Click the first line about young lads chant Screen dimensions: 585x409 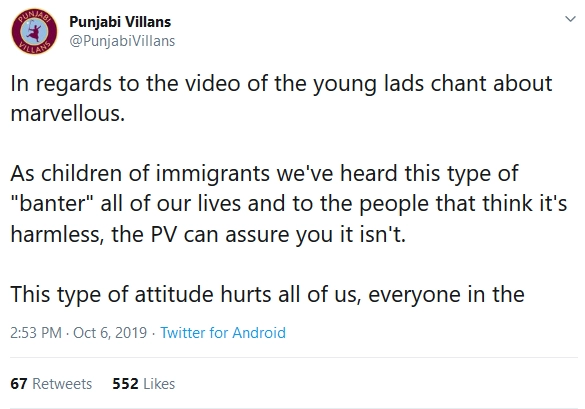pos(281,84)
